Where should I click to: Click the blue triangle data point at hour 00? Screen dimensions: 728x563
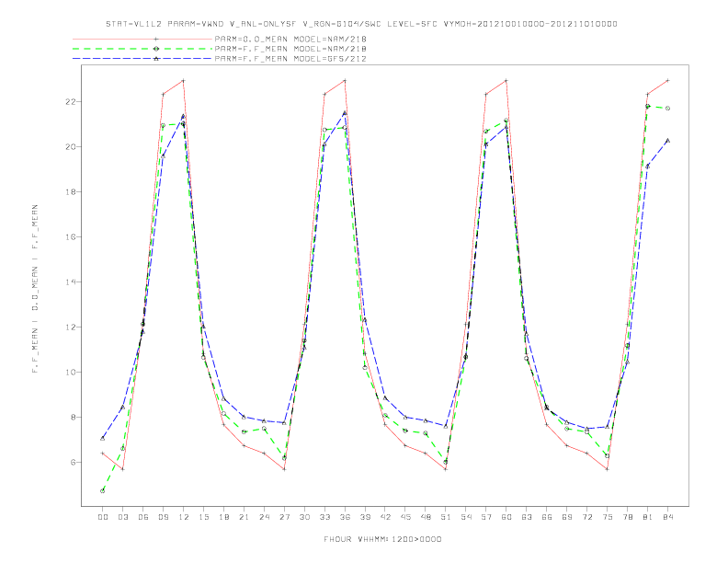(103, 438)
